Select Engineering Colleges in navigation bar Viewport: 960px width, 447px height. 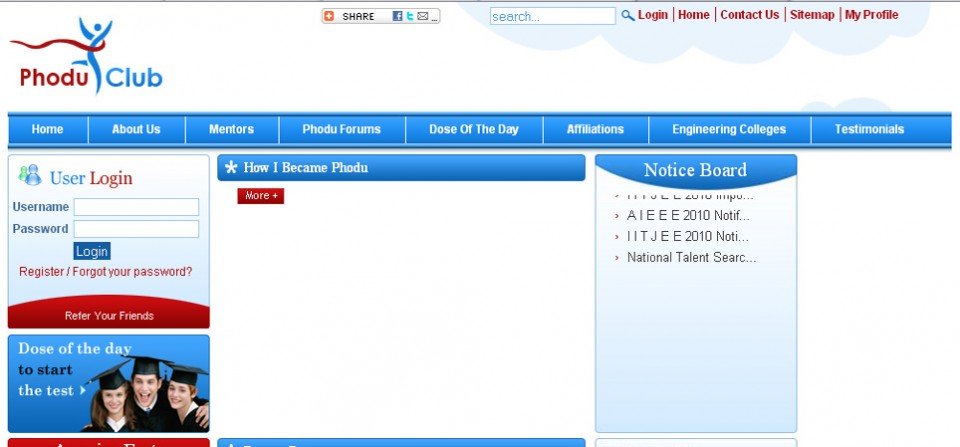(728, 129)
